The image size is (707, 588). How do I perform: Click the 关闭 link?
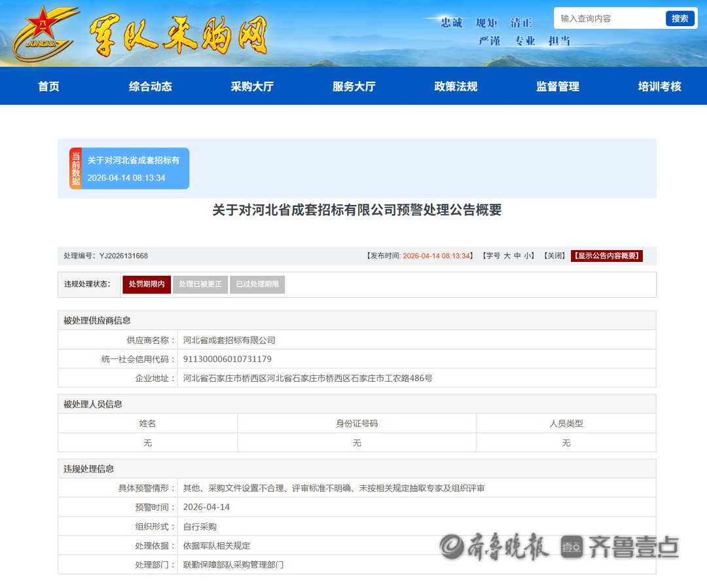point(554,256)
